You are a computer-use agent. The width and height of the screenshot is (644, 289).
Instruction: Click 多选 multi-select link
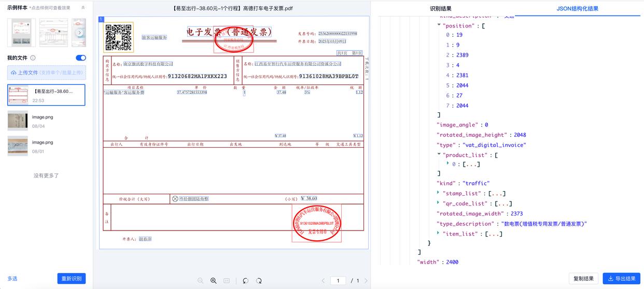pos(12,279)
